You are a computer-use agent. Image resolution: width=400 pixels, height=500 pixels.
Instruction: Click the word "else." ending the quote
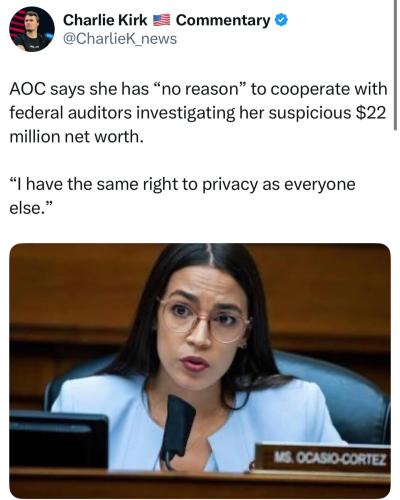(31, 208)
